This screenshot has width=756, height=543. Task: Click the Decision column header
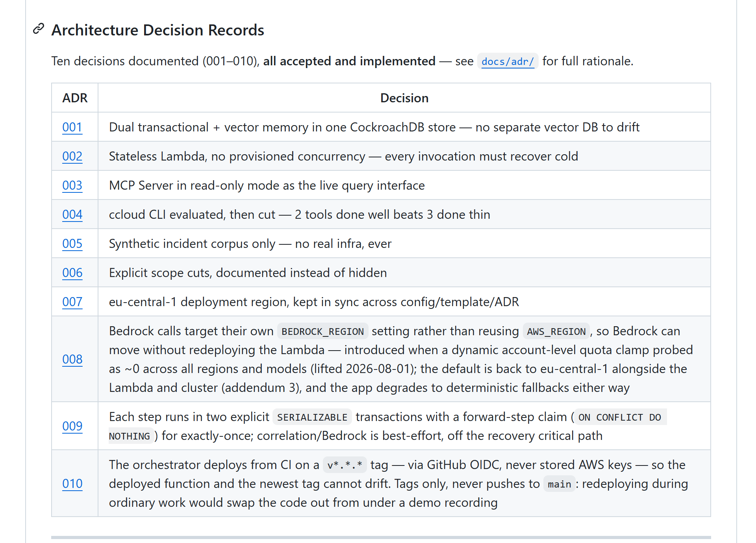point(404,98)
